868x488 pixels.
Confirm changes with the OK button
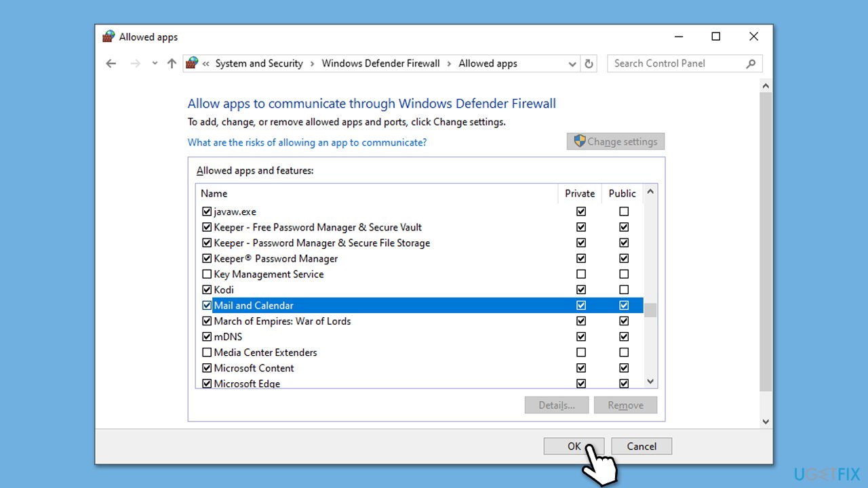tap(574, 446)
